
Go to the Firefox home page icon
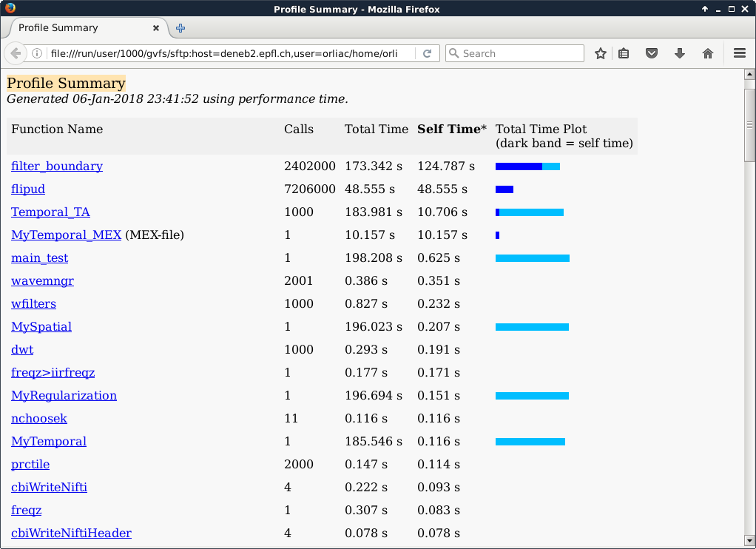point(708,53)
